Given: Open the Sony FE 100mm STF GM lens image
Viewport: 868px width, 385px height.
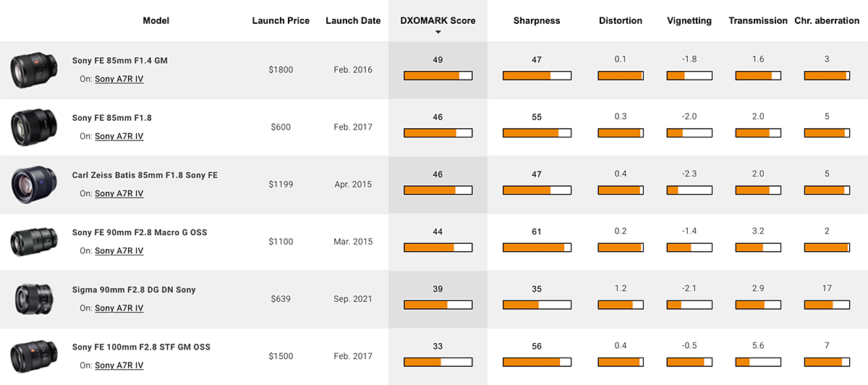Looking at the screenshot, I should [29, 356].
